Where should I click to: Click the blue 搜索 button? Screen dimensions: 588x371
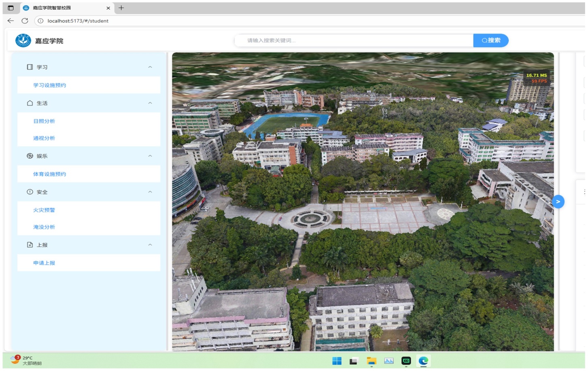point(490,40)
